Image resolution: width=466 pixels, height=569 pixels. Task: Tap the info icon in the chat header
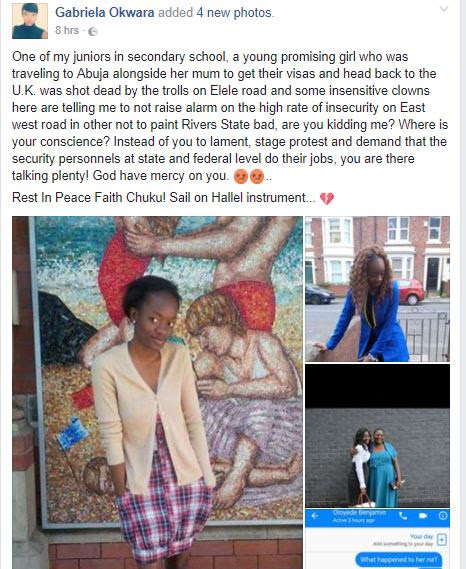tap(442, 516)
